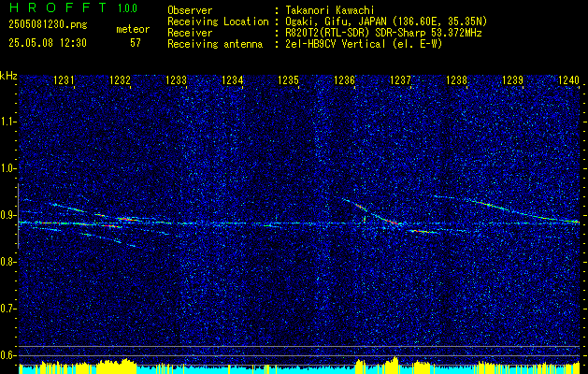Click the 0.6 kHz axis label
This screenshot has width=588, height=374.
coord(7,355)
